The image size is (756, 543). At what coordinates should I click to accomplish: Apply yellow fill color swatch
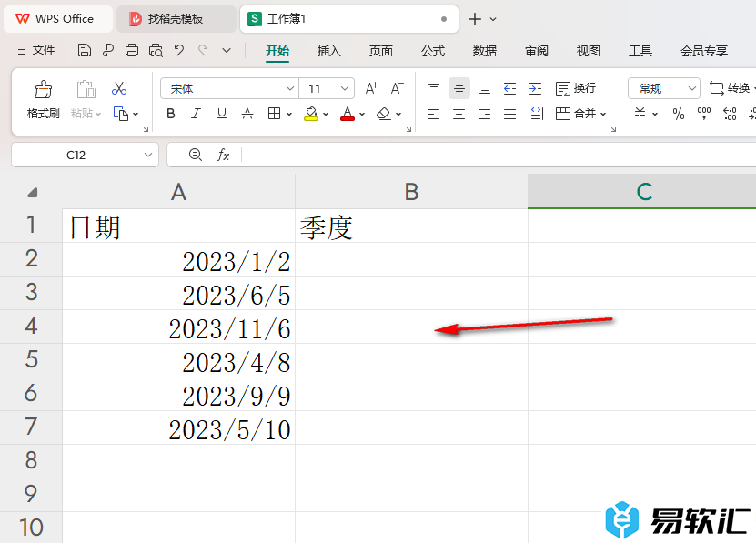(311, 114)
